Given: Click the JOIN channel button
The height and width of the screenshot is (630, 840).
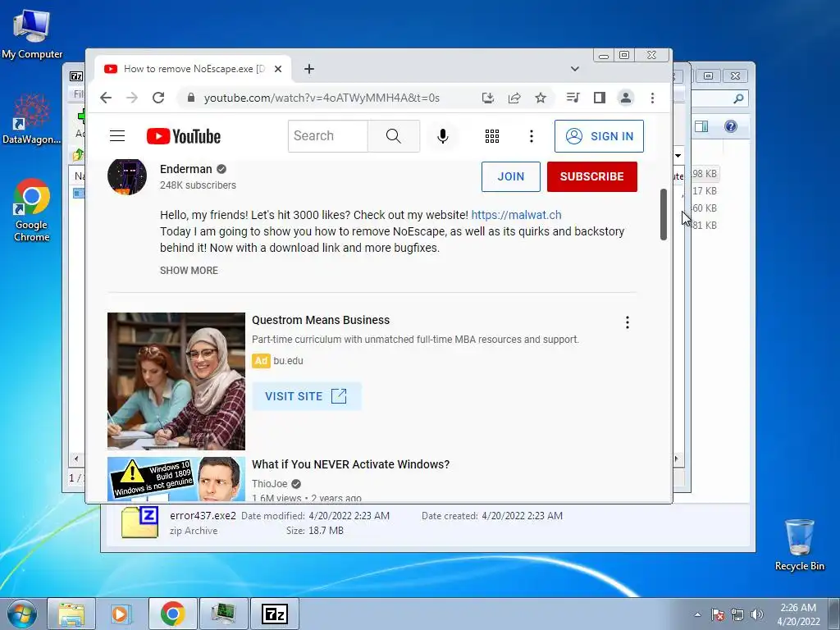Looking at the screenshot, I should coord(510,176).
